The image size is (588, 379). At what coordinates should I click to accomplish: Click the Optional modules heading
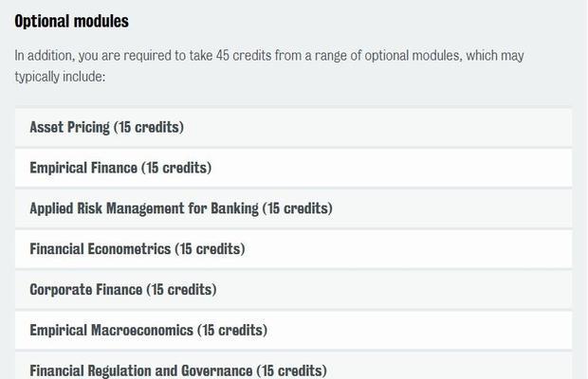coord(72,21)
